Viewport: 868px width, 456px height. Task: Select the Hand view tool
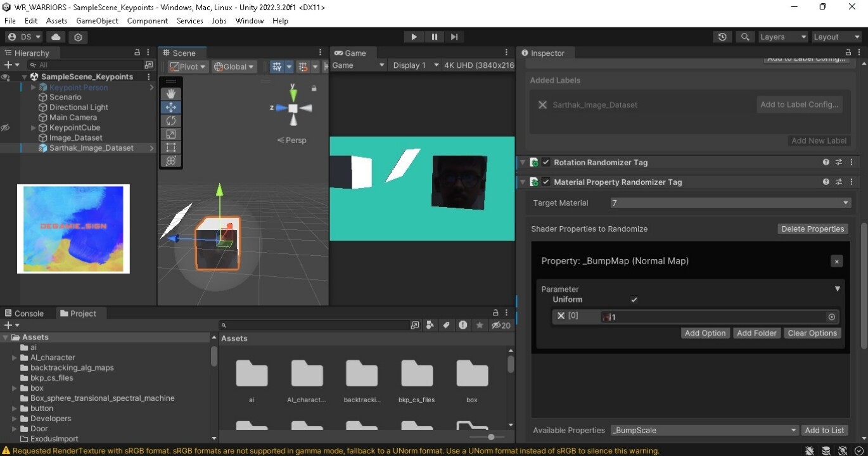(170, 94)
